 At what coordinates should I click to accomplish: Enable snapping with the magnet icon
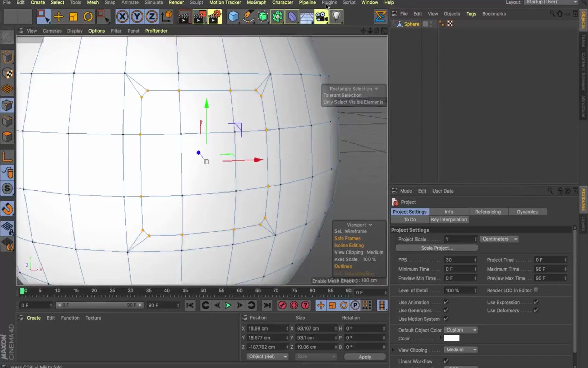[7, 209]
